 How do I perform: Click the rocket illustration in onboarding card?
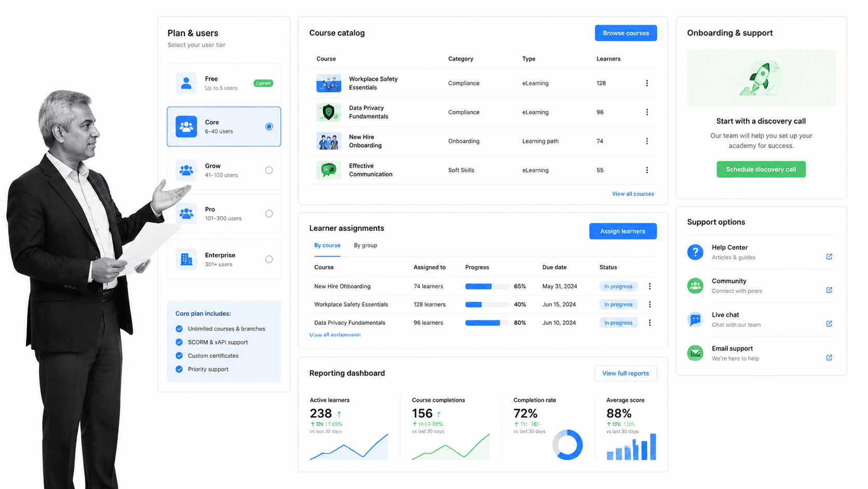pyautogui.click(x=761, y=78)
